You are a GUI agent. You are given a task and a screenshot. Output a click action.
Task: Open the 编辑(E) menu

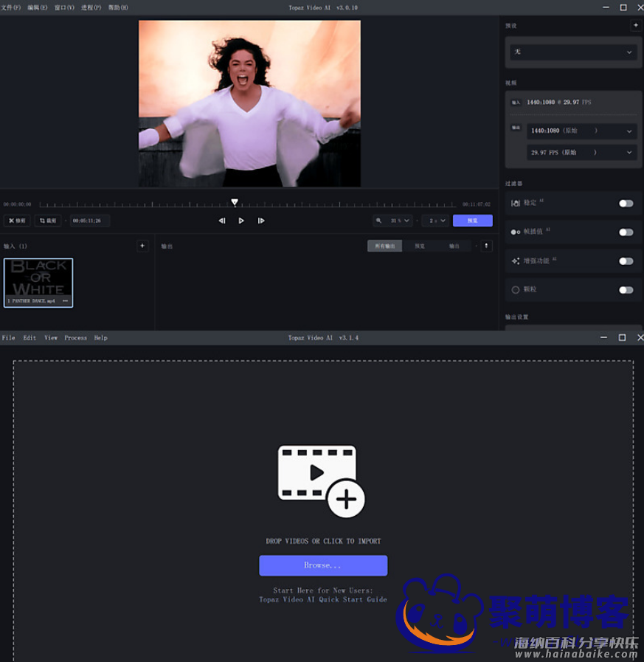(x=38, y=7)
